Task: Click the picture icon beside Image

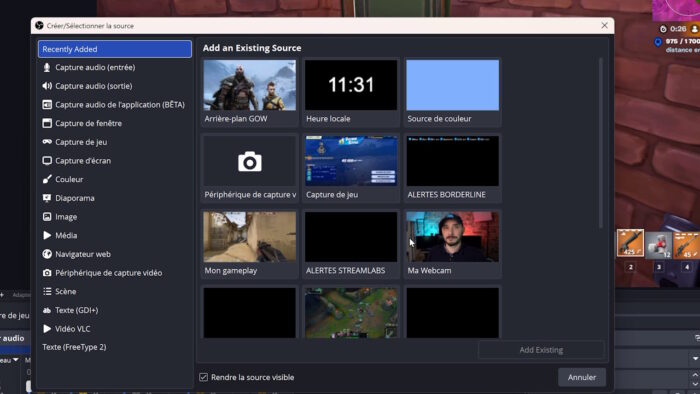Action: pos(47,217)
